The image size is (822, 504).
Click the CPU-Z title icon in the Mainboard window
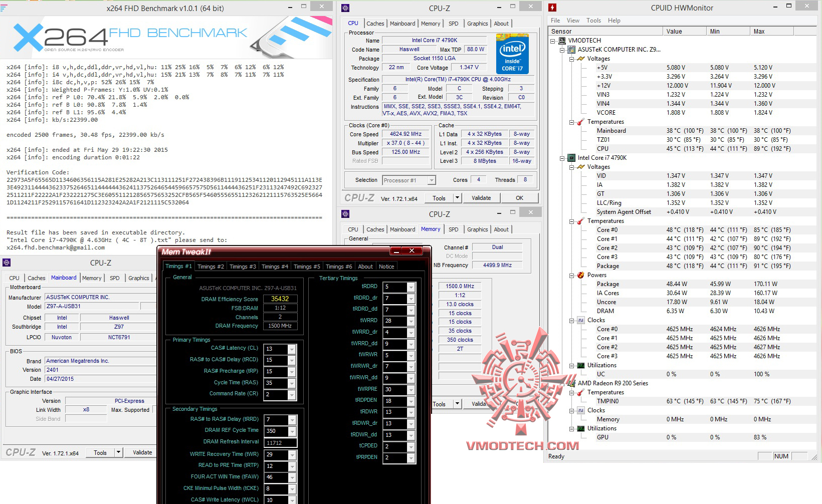pos(7,263)
